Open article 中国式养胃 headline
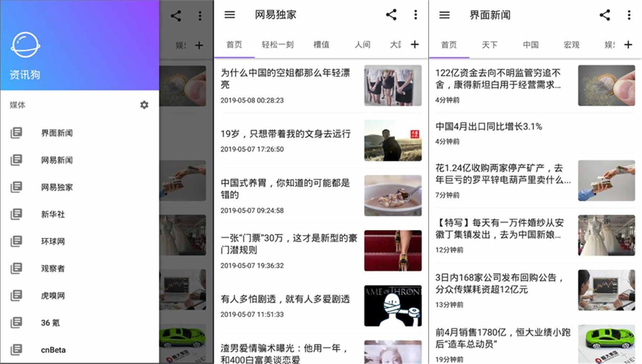Screen dimensions: 642x364 tap(285, 189)
